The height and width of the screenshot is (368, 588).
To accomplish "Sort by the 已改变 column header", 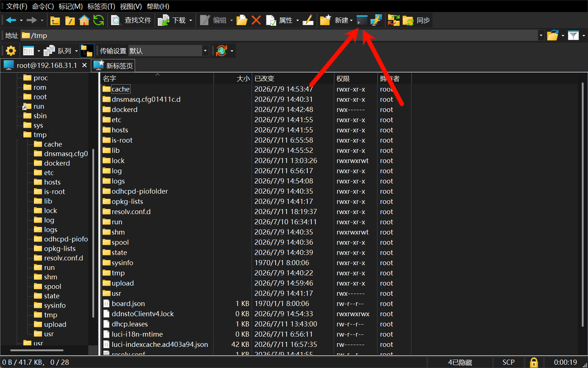I will [x=293, y=79].
